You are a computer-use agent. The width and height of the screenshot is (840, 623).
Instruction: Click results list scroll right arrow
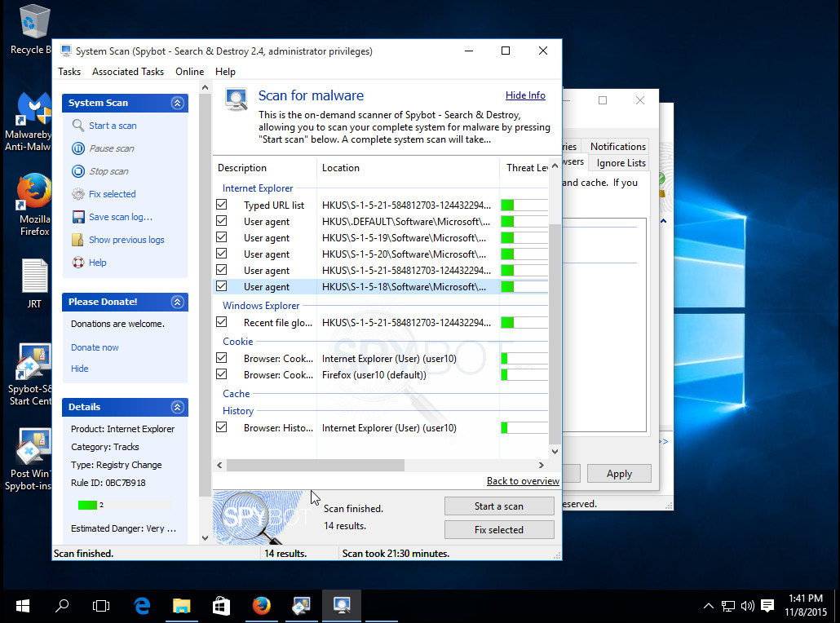click(x=541, y=465)
